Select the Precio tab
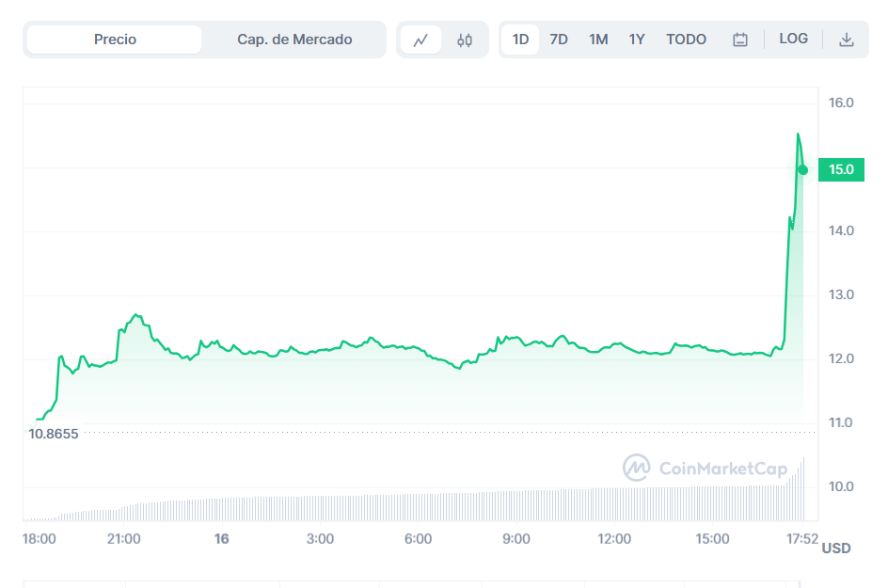 (x=115, y=40)
